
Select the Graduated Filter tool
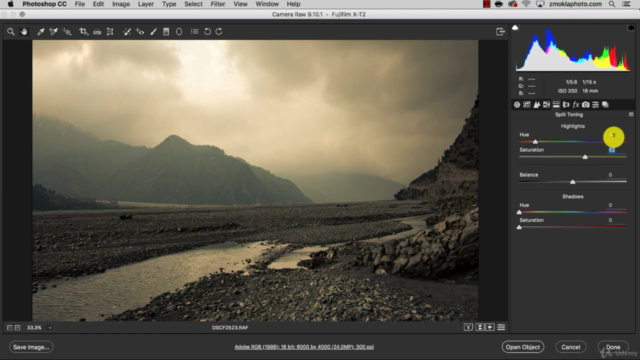(166, 31)
